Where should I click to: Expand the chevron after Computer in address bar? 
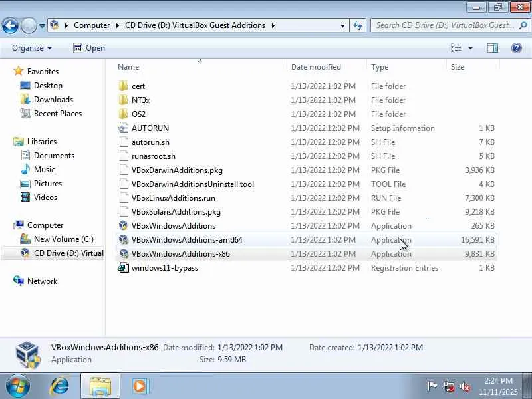coord(118,25)
